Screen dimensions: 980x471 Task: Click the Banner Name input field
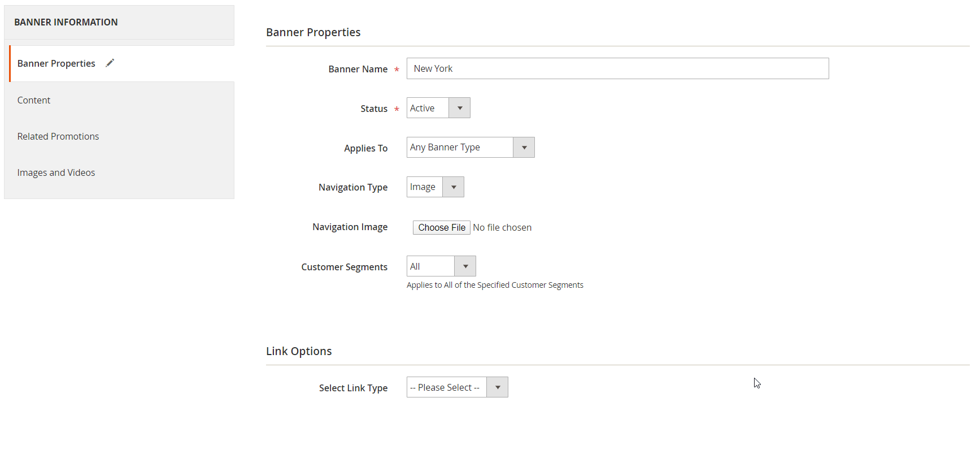point(617,68)
